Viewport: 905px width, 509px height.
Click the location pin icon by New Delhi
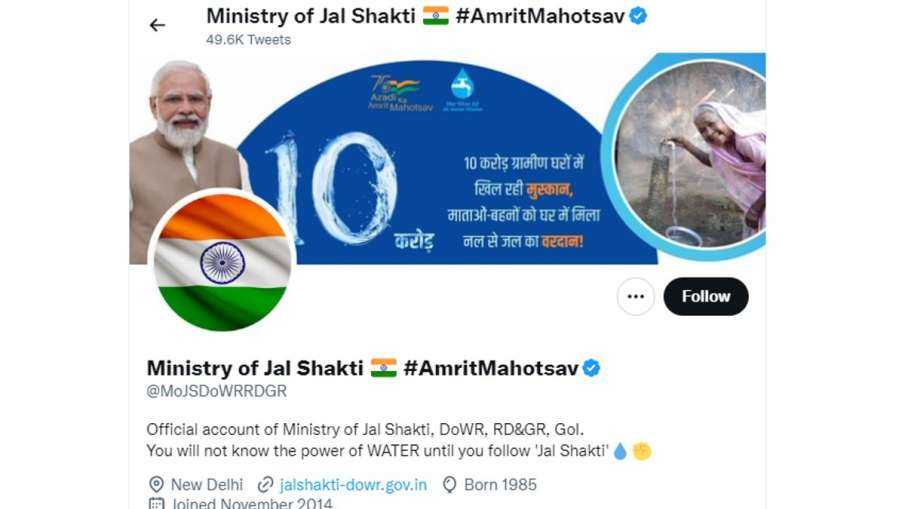click(x=156, y=485)
